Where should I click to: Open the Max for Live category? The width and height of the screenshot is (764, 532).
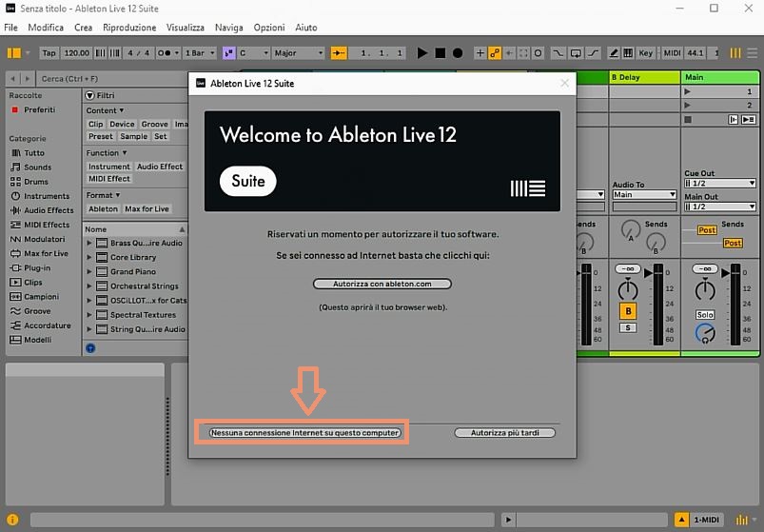(x=46, y=254)
